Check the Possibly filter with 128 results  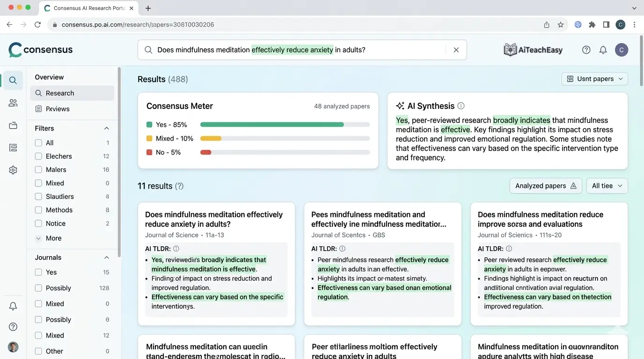tap(38, 287)
